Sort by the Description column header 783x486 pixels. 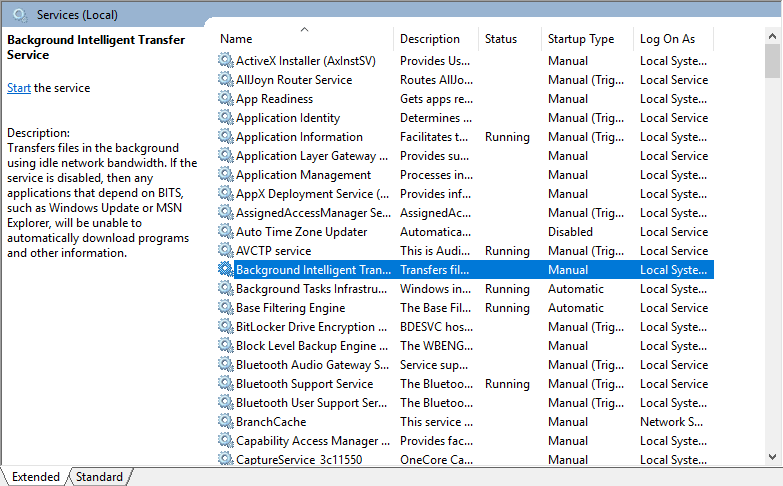[x=435, y=39]
